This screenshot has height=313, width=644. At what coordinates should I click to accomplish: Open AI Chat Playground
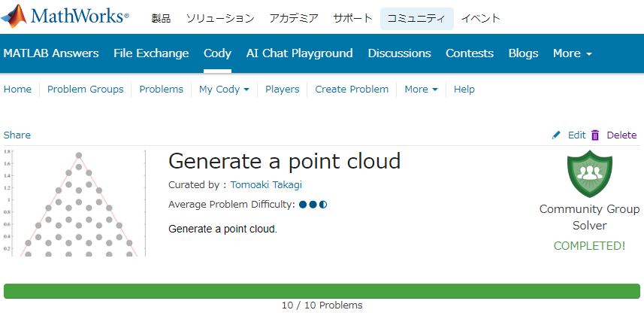coord(299,53)
